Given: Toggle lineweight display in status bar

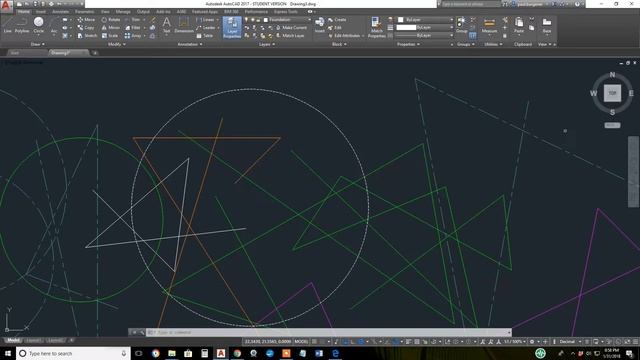Looking at the screenshot, I should tap(409, 341).
